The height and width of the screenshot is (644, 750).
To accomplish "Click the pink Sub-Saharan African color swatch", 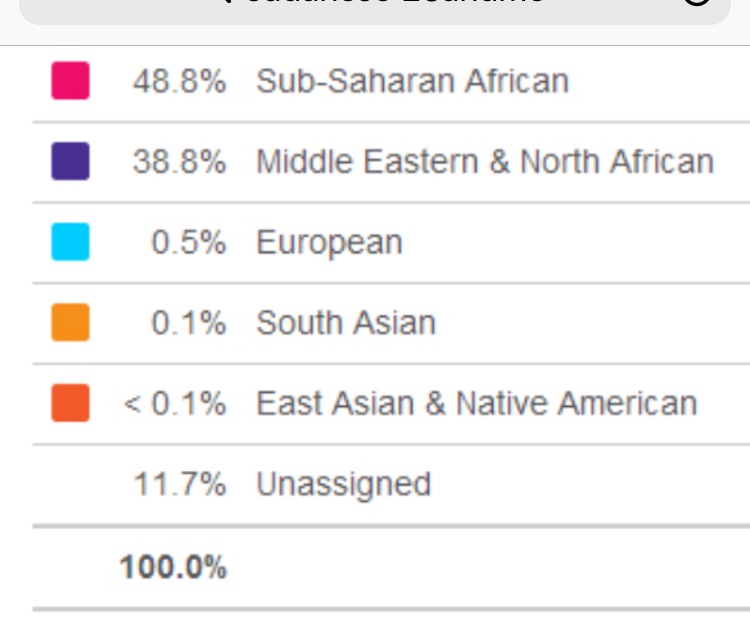I will (x=70, y=81).
